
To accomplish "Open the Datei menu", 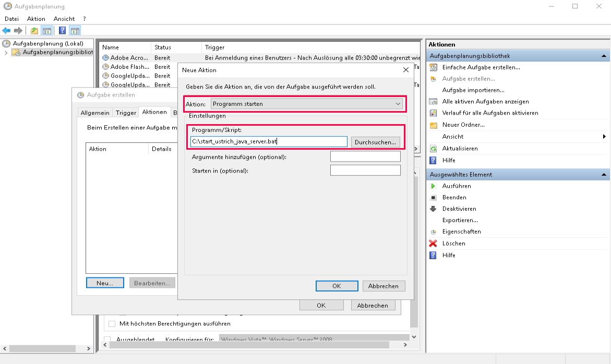I will [x=11, y=19].
